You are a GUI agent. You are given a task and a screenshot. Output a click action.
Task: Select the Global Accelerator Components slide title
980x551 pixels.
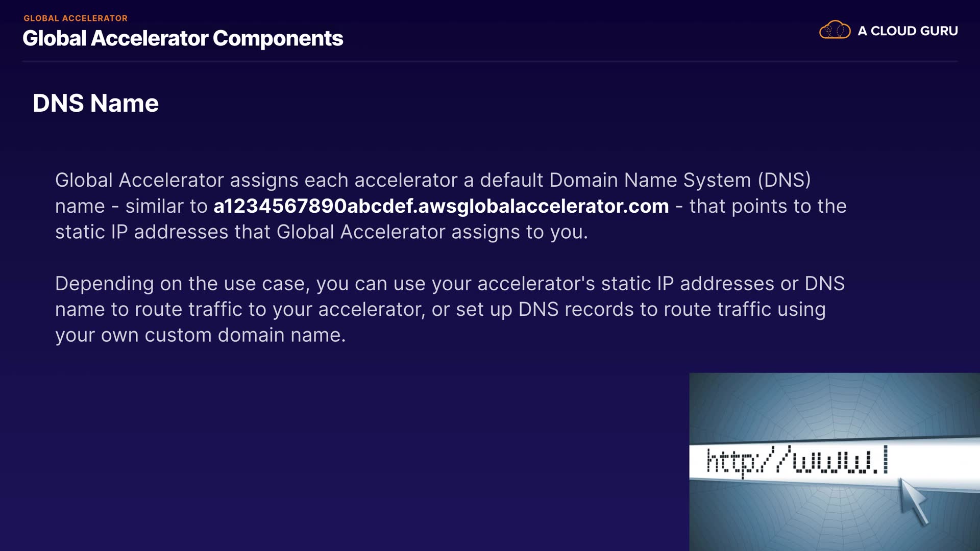coord(183,39)
